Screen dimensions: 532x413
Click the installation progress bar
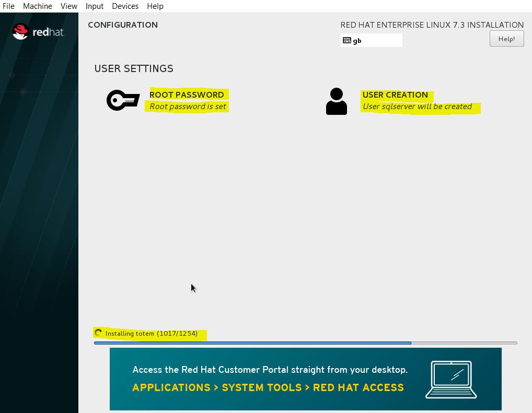(305, 343)
